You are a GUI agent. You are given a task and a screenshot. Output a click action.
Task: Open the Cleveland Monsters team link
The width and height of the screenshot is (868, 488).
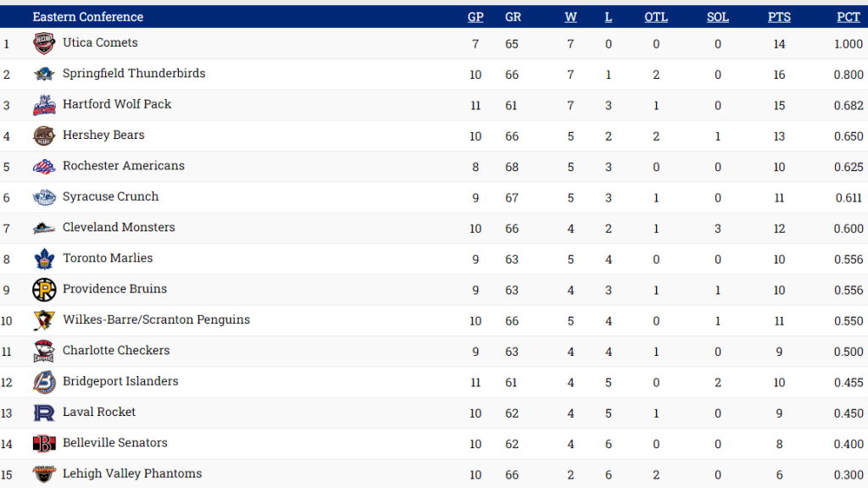(x=119, y=227)
